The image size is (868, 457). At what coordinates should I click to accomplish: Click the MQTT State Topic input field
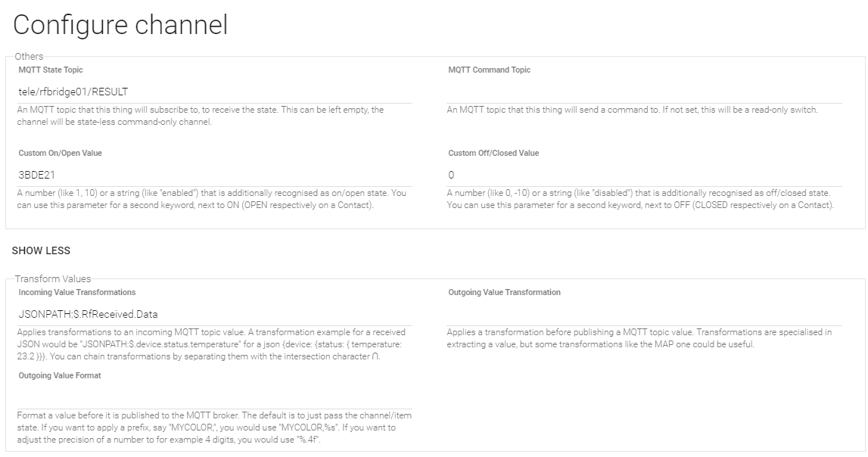[x=214, y=92]
